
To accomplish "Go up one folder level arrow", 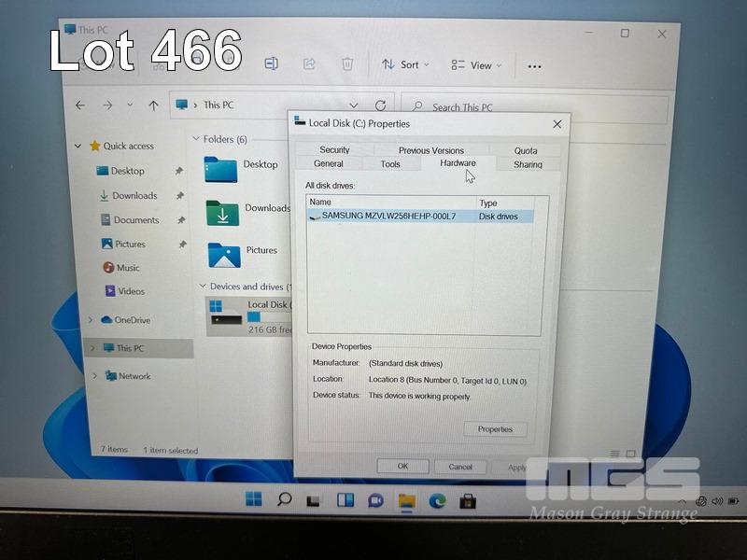I will 153,105.
